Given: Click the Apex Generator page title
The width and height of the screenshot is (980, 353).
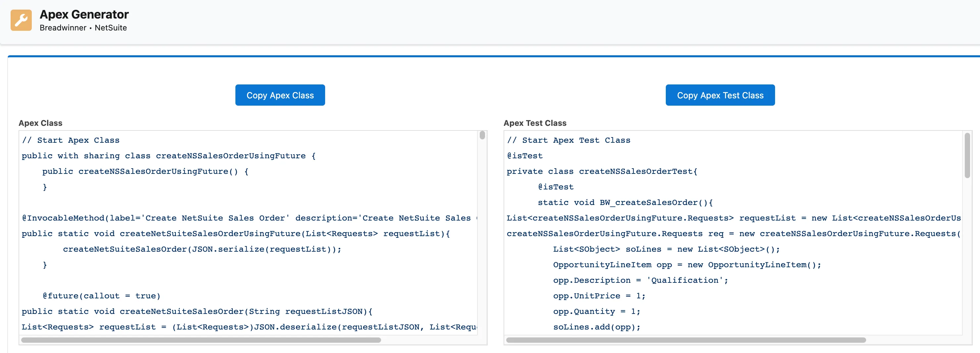Looking at the screenshot, I should pyautogui.click(x=84, y=15).
